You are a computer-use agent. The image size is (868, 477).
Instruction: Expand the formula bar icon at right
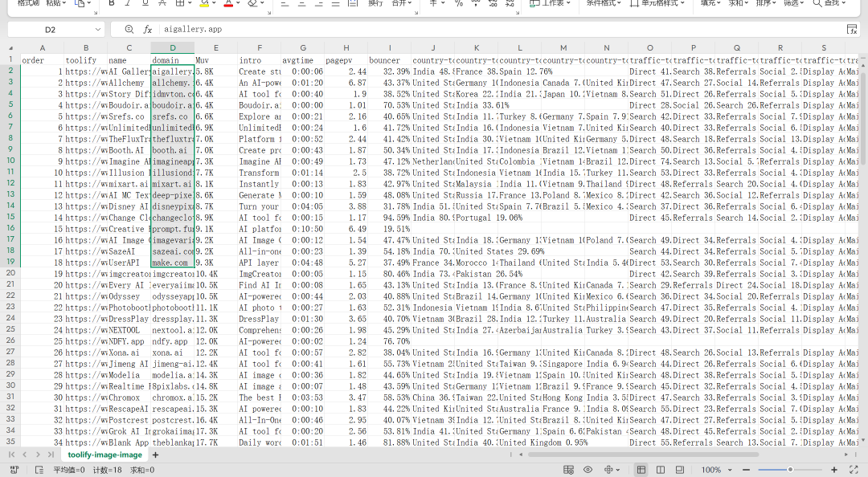click(852, 30)
